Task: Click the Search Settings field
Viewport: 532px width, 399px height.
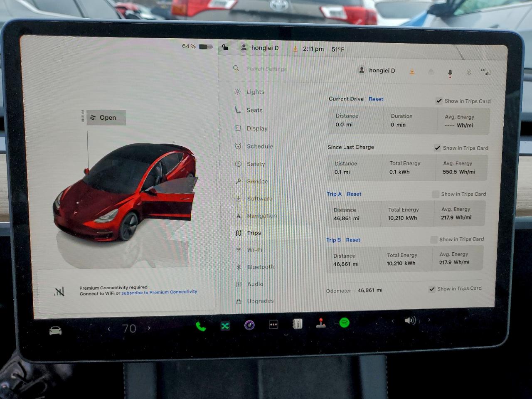Action: click(267, 69)
